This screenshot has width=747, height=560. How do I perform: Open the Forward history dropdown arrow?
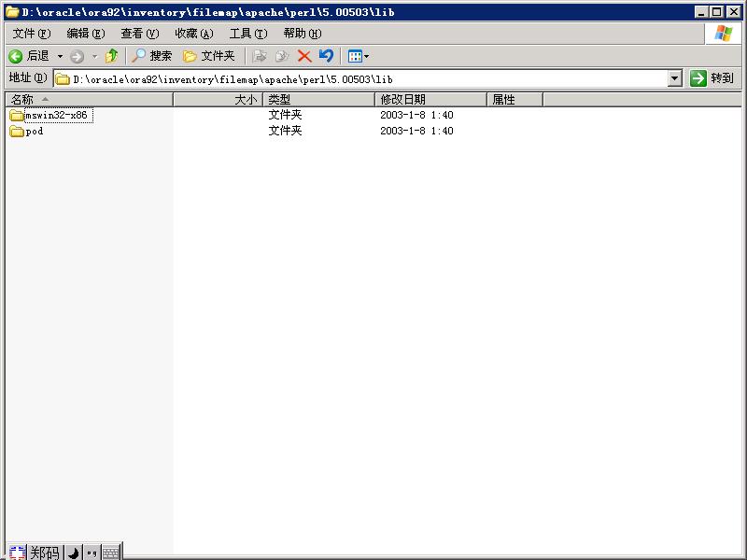95,57
